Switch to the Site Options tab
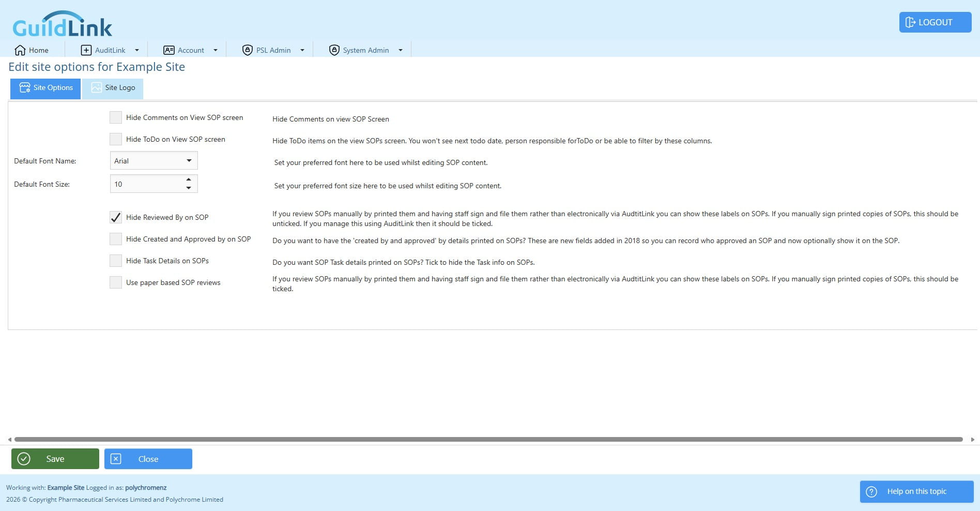This screenshot has width=980, height=511. pyautogui.click(x=45, y=88)
